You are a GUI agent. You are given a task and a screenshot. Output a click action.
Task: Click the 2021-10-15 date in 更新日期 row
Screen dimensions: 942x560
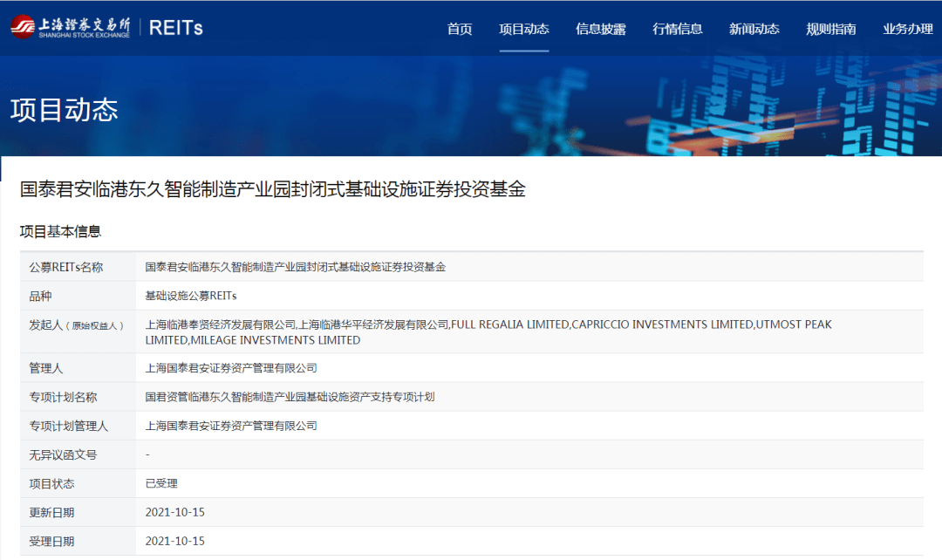[174, 512]
